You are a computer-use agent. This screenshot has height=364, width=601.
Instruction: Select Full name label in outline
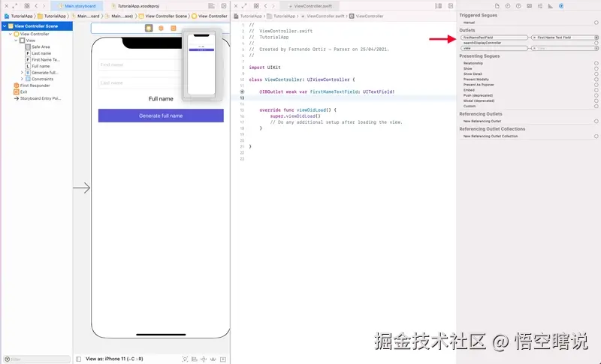point(38,66)
